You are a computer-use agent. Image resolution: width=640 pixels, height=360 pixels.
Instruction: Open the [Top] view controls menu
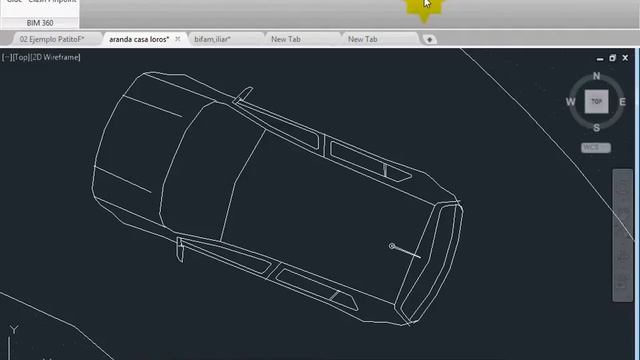click(x=21, y=57)
